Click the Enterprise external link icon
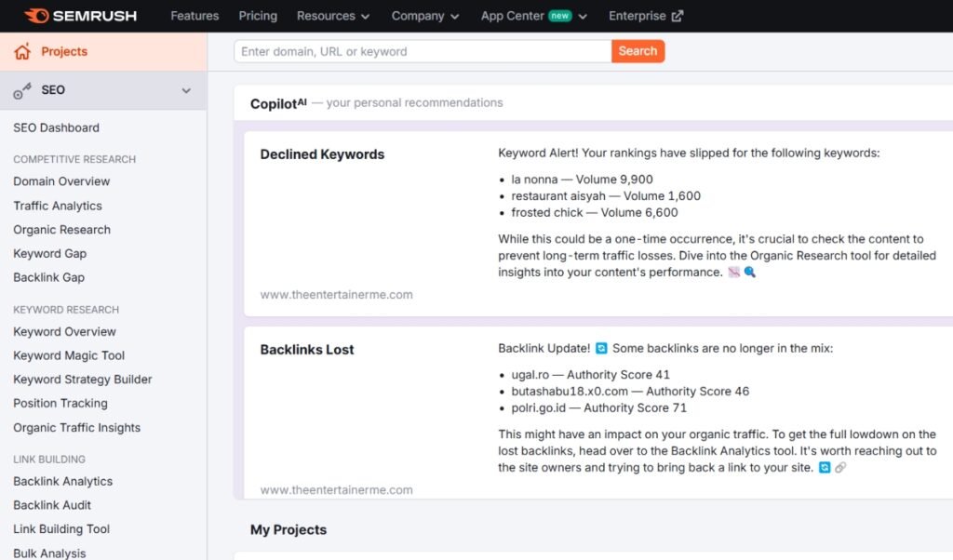 [x=678, y=16]
